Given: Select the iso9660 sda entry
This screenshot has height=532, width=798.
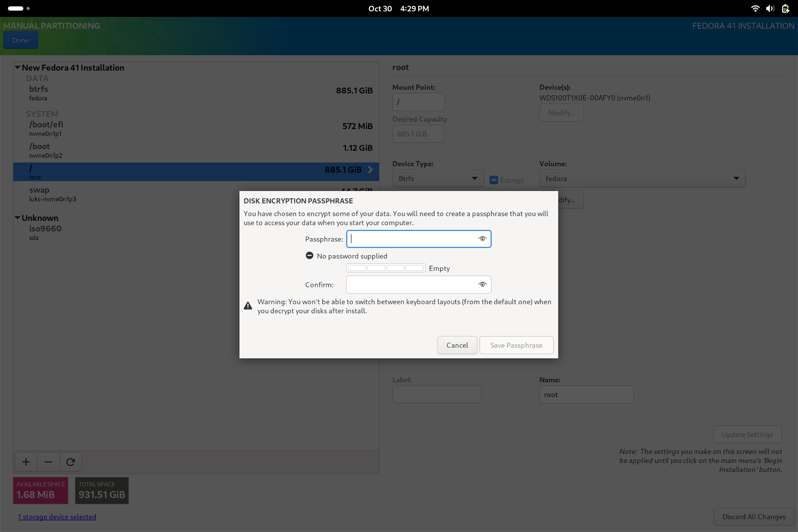Looking at the screenshot, I should coord(196,232).
